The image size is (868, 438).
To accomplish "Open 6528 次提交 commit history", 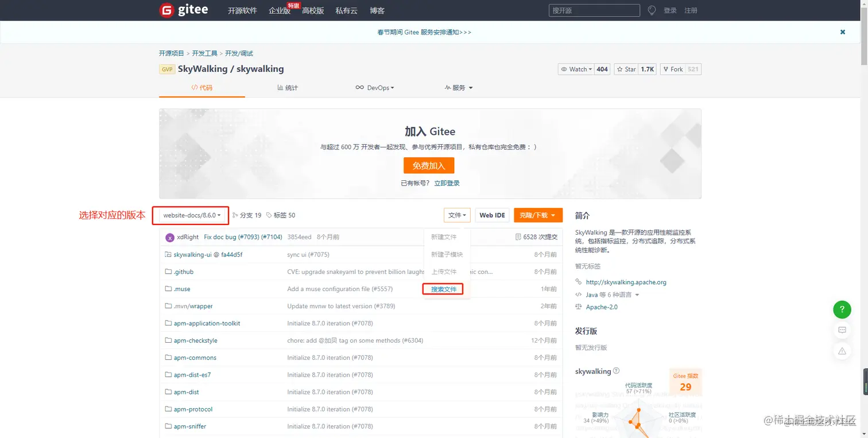I will point(536,237).
